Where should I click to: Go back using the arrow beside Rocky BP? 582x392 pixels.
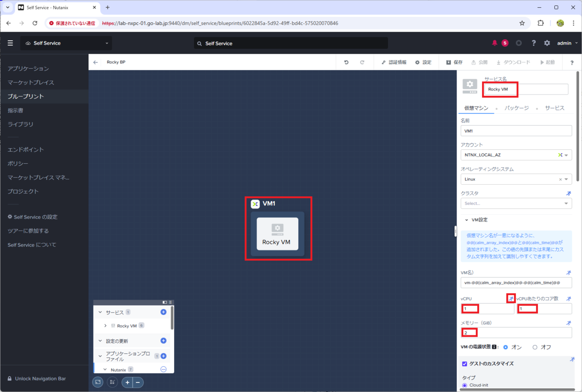(96, 62)
